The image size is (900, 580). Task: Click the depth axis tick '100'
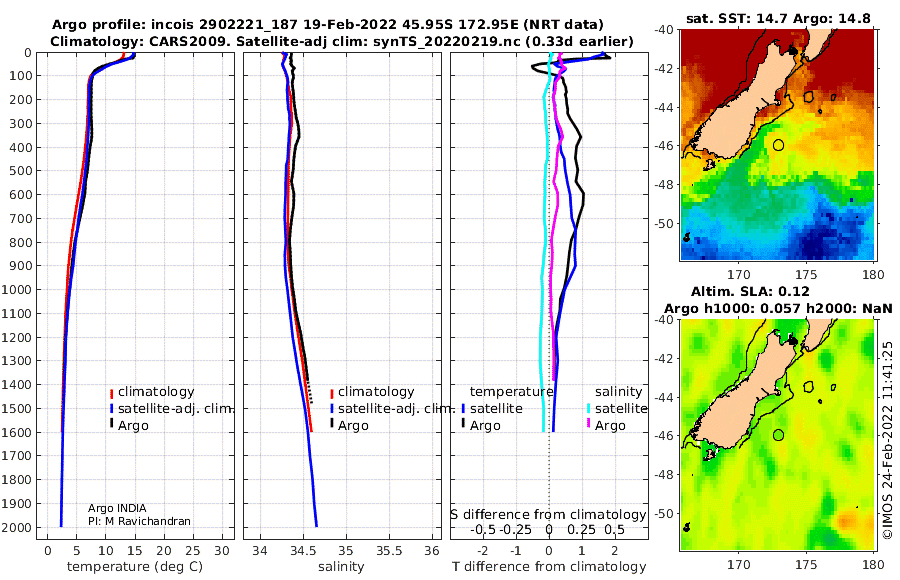click(x=22, y=76)
